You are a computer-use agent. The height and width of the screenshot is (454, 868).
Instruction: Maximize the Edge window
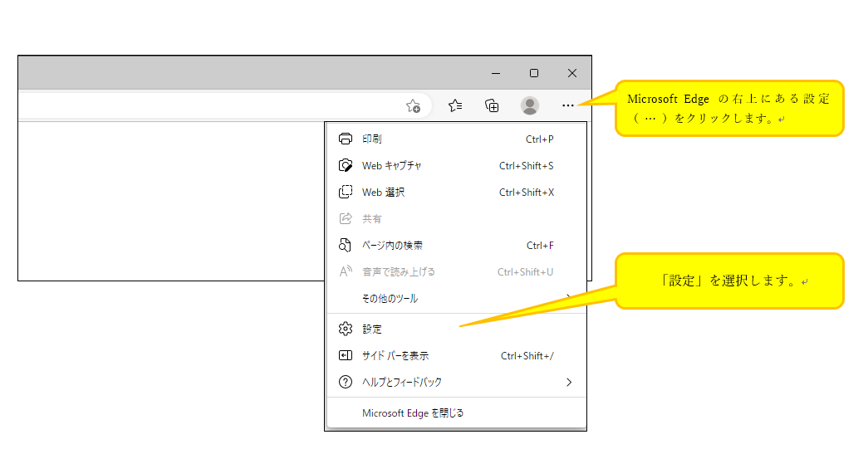[533, 73]
